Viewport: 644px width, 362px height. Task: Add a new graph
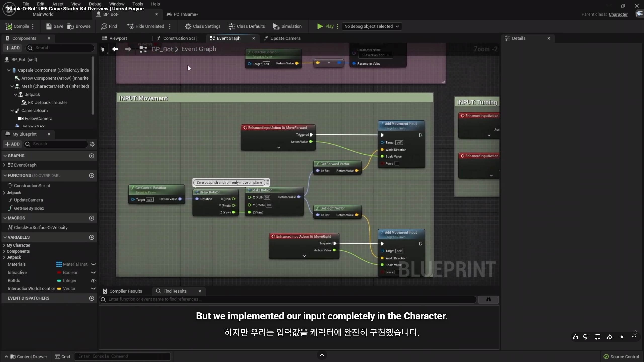tap(92, 156)
